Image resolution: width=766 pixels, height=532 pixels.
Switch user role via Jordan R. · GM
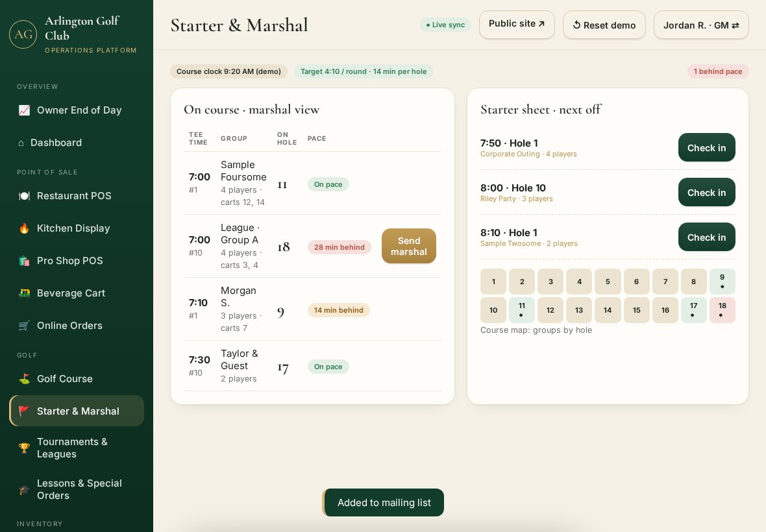point(701,25)
